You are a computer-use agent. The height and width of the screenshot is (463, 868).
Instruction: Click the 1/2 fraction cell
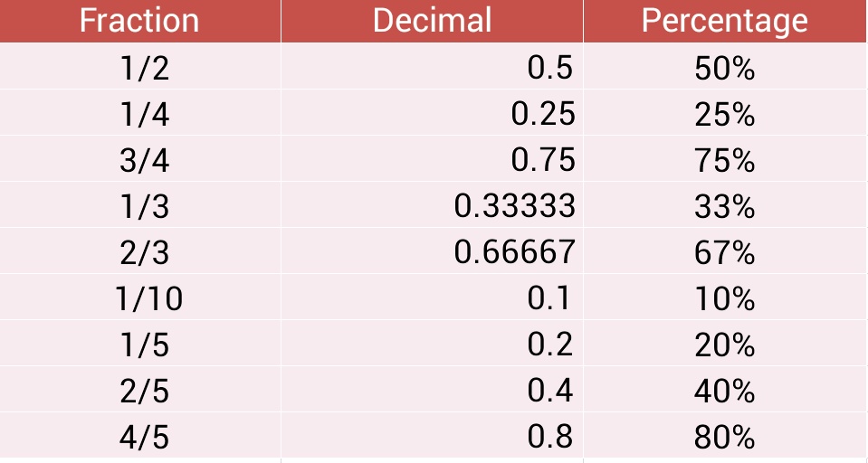tap(140, 66)
